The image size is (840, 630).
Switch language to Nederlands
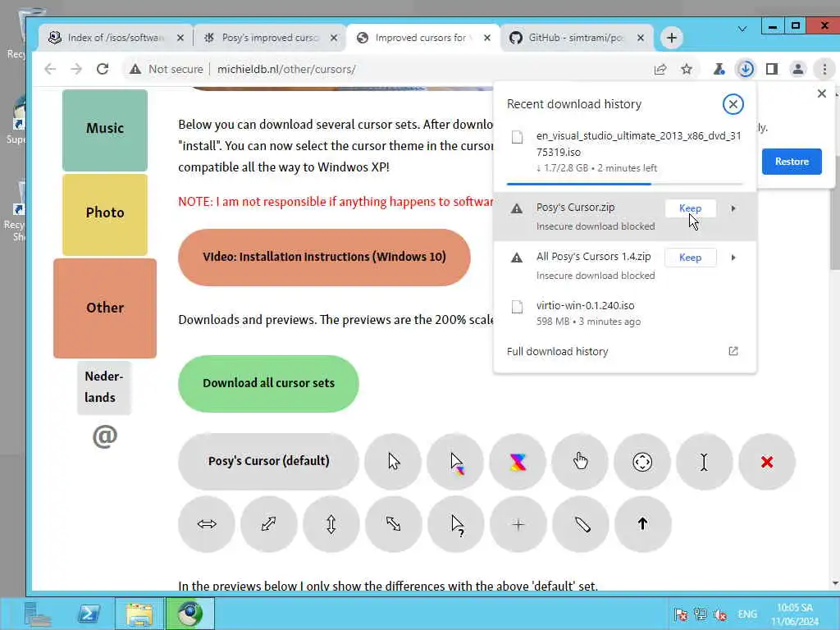pos(104,387)
